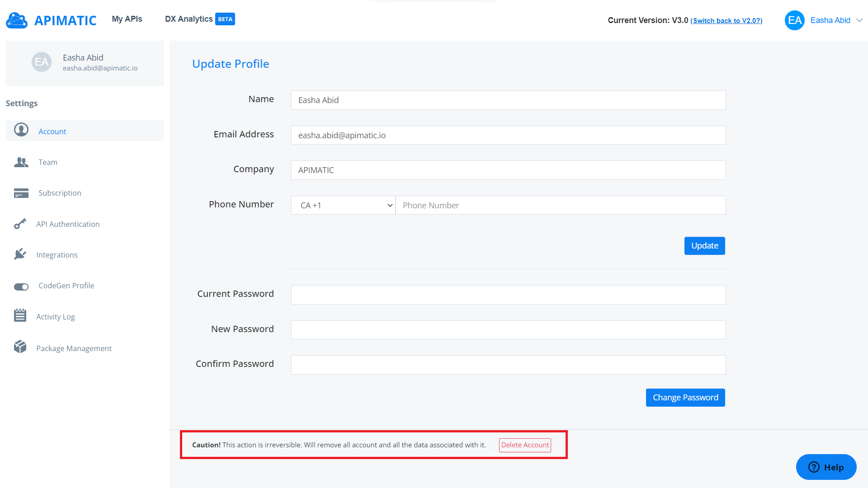Click the New Password input field
The image size is (868, 488).
(x=508, y=328)
